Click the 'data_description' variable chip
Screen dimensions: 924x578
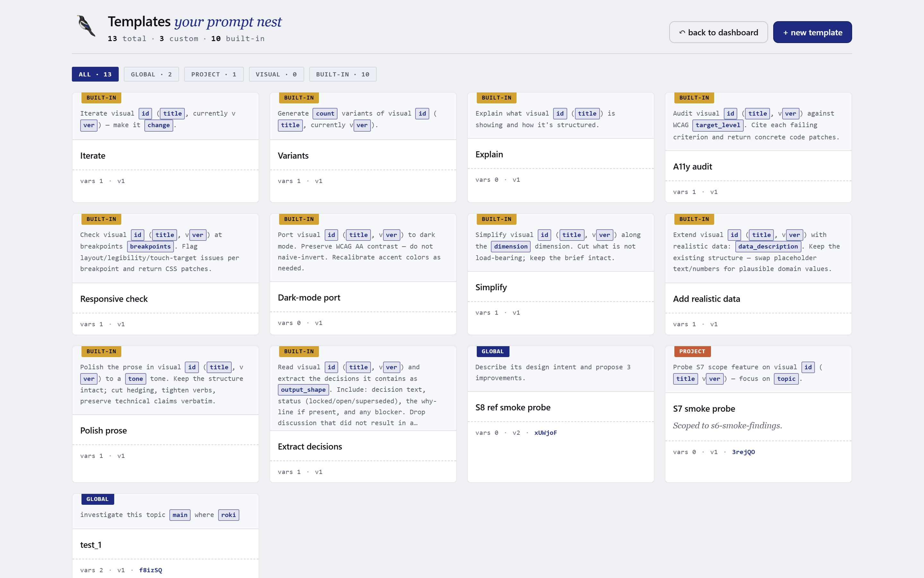point(768,247)
